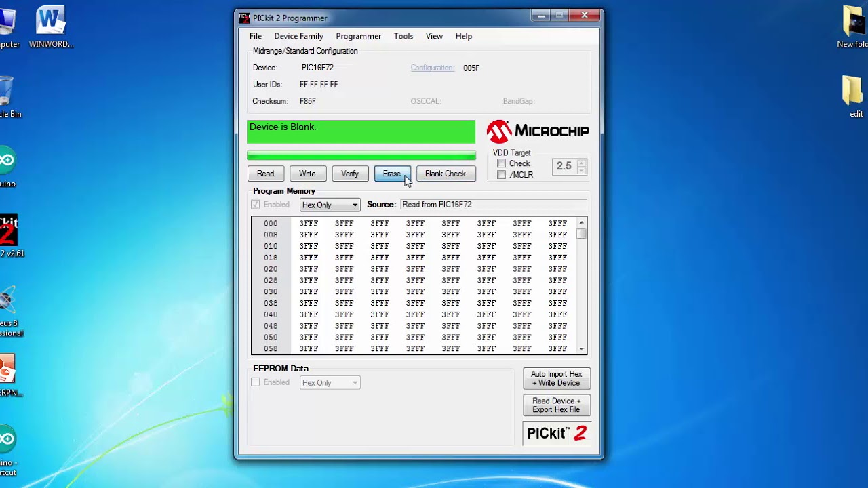
Task: Open the WINWORD desktop shortcut icon
Action: click(x=51, y=27)
